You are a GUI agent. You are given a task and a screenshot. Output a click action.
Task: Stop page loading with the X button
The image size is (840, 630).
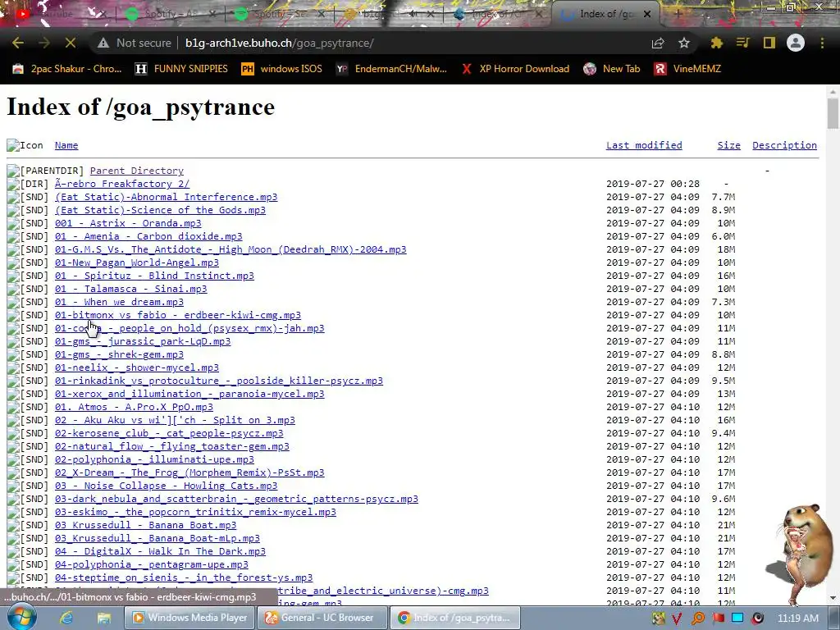71,43
